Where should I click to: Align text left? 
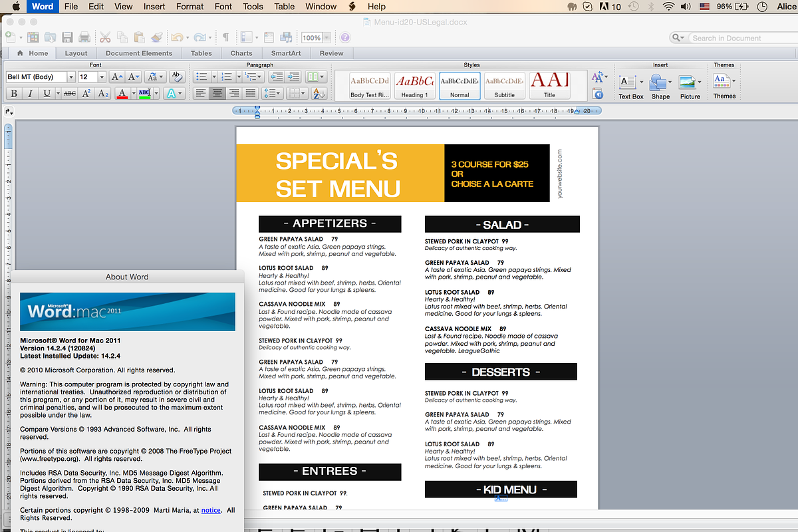click(x=201, y=94)
